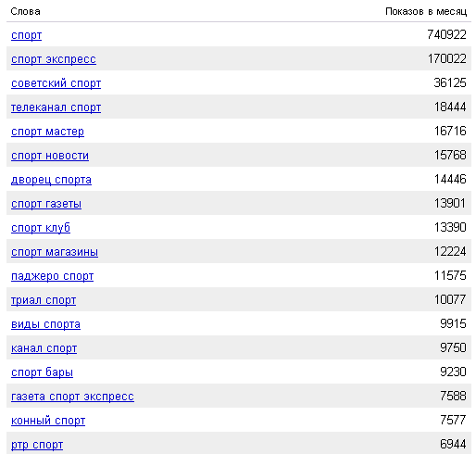Image resolution: width=476 pixels, height=454 pixels.
Task: Click the 'паджеро спорт' link
Action: click(x=52, y=276)
